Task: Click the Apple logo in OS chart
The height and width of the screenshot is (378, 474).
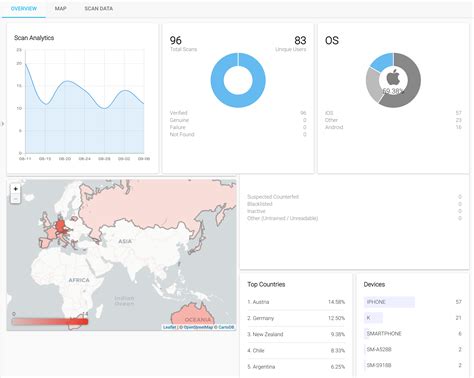Action: tap(393, 77)
